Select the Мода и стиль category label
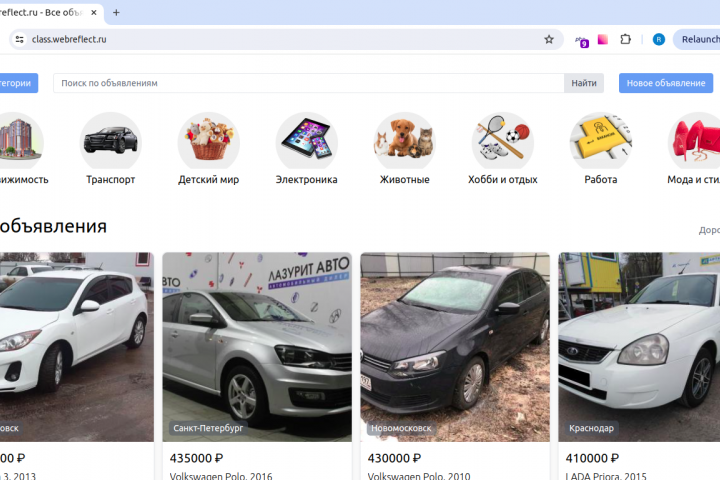The image size is (720, 480). point(693,180)
